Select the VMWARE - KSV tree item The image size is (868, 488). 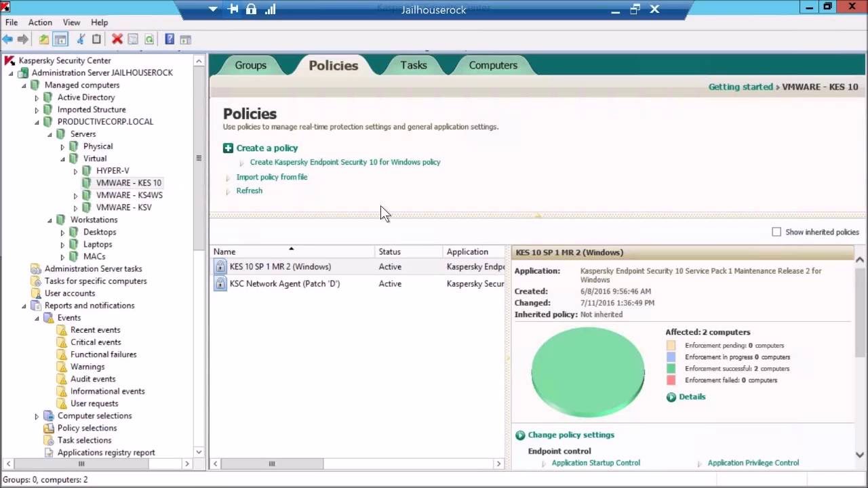[123, 207]
